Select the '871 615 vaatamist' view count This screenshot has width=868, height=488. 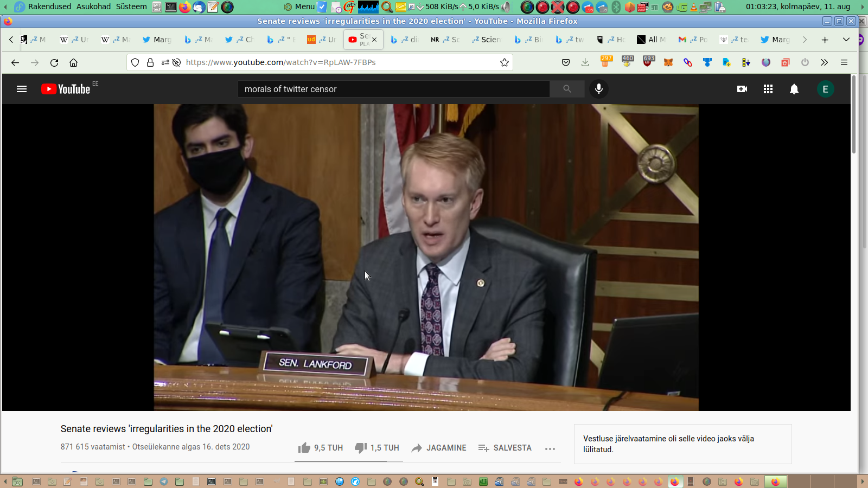tap(93, 447)
